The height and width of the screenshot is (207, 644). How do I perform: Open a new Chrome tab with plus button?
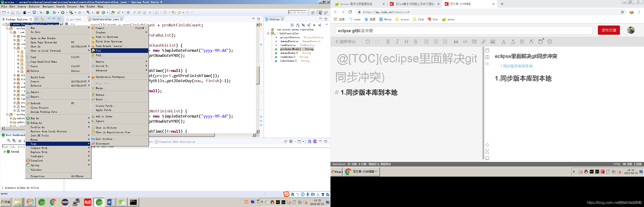(502, 4)
